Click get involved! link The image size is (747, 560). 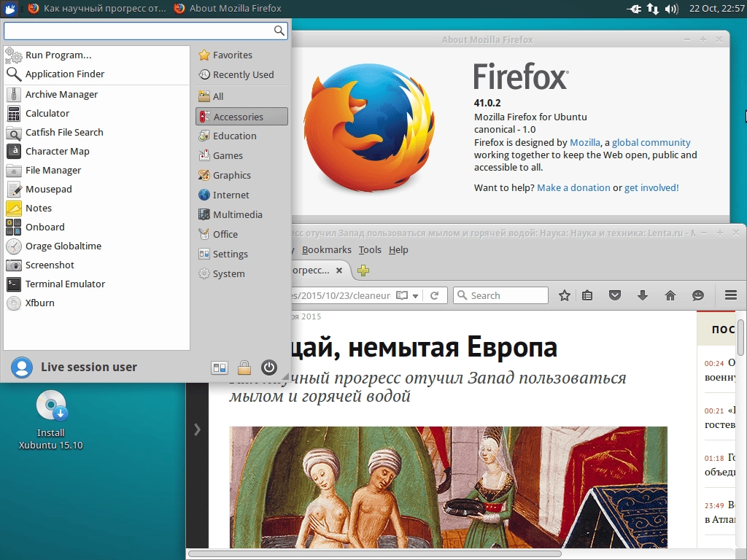pyautogui.click(x=651, y=188)
